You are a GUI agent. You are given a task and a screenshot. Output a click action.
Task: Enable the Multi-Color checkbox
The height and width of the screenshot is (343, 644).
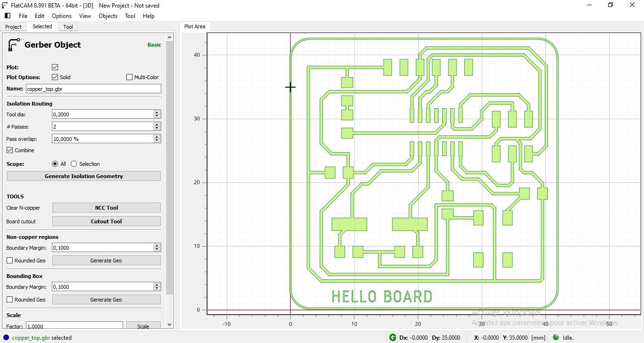coord(130,77)
